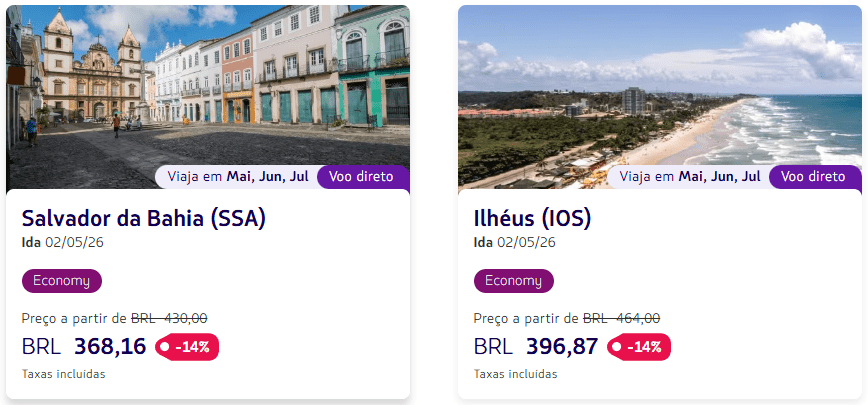Click Economy tag on Salvador card
868x405 pixels.
pos(61,281)
